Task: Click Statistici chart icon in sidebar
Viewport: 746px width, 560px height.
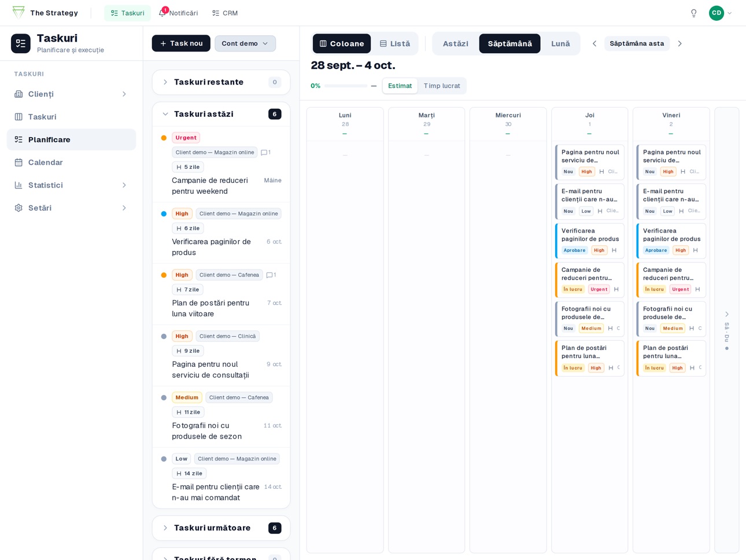Action: pos(19,185)
